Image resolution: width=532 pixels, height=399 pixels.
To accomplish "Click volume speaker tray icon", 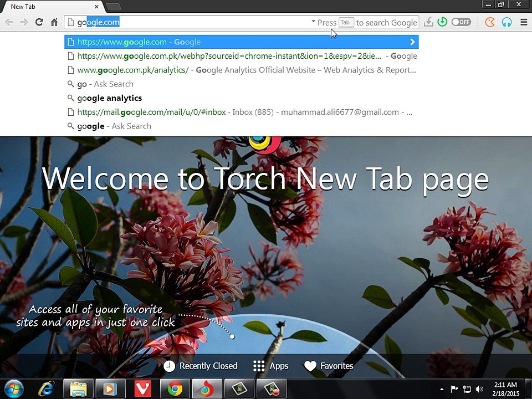I will click(479, 389).
